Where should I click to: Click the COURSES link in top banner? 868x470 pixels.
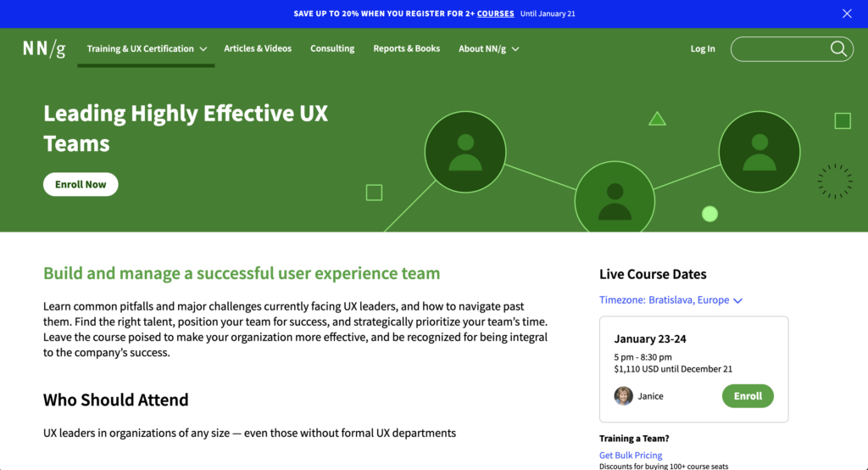495,14
